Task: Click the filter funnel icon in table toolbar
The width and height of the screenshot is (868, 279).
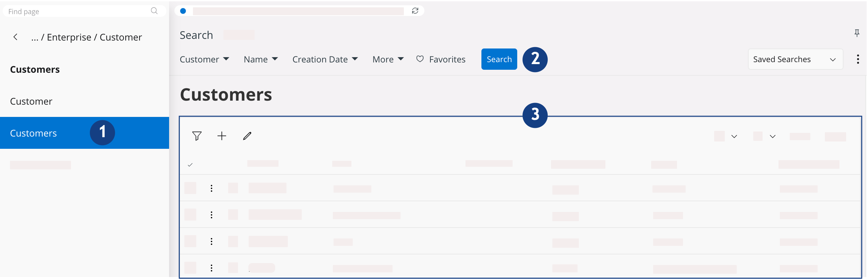Action: (197, 136)
